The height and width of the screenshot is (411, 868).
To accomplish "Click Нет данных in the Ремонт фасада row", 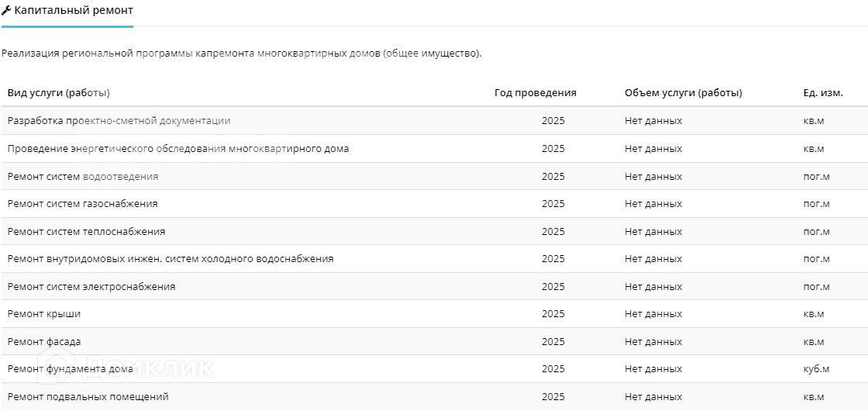I will click(x=653, y=342).
